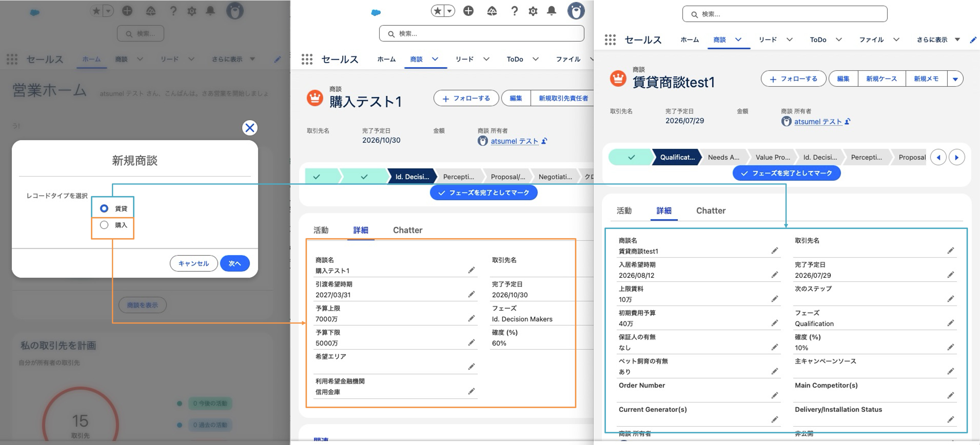
Task: Click 次へ in the 新規商談 dialog
Action: click(x=235, y=263)
